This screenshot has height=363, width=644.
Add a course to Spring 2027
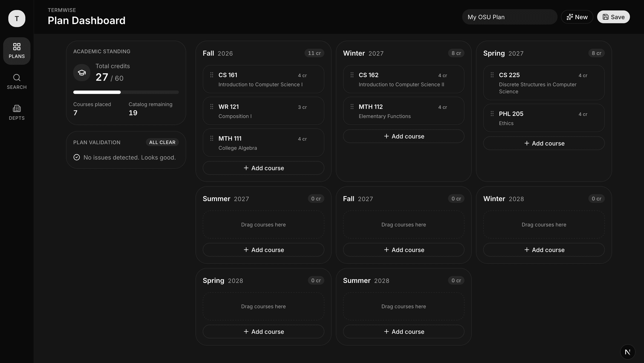click(544, 143)
